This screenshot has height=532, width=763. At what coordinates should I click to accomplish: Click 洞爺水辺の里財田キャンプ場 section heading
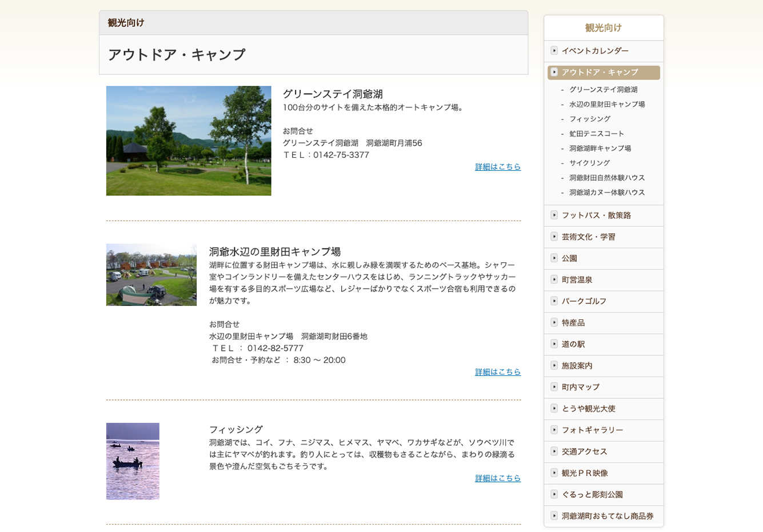tap(275, 252)
